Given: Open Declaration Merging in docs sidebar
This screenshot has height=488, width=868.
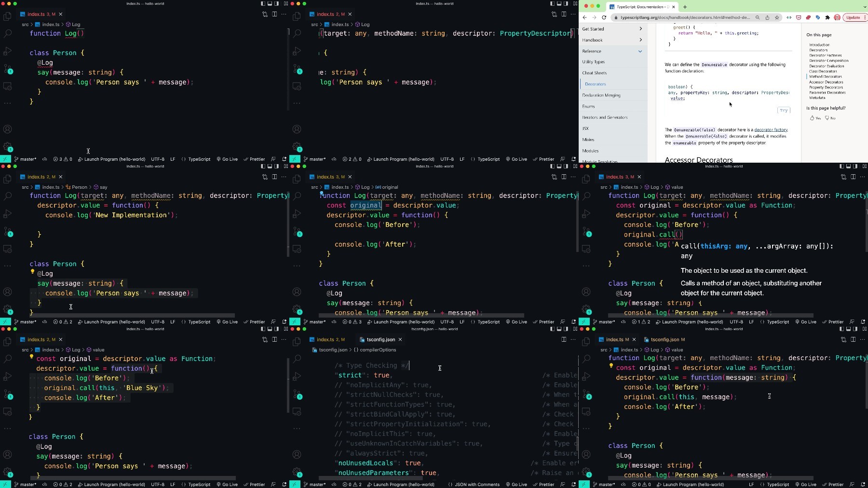Looking at the screenshot, I should 601,95.
